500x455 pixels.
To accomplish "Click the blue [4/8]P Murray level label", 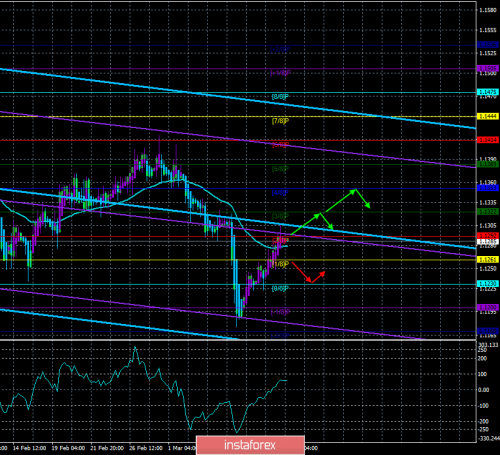I will [280, 193].
